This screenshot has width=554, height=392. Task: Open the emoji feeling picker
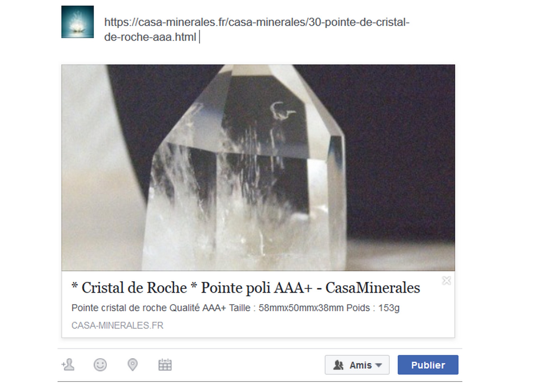pyautogui.click(x=100, y=365)
